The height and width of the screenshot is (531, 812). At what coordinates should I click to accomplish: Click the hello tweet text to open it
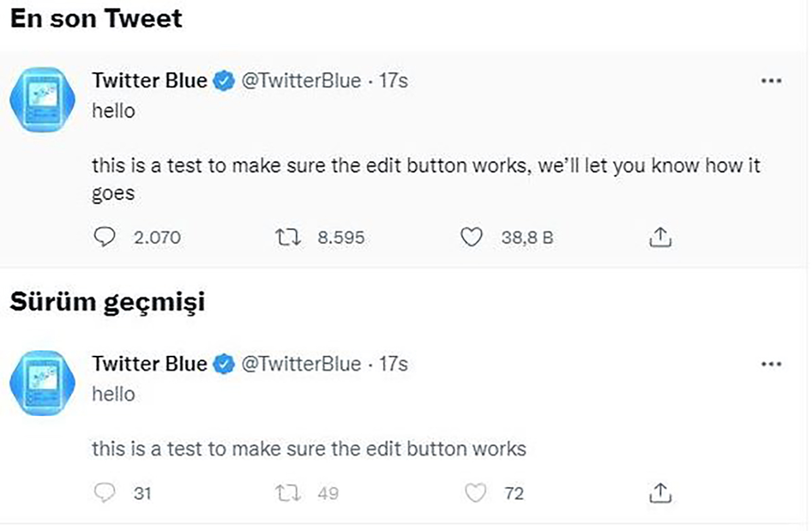tap(114, 110)
